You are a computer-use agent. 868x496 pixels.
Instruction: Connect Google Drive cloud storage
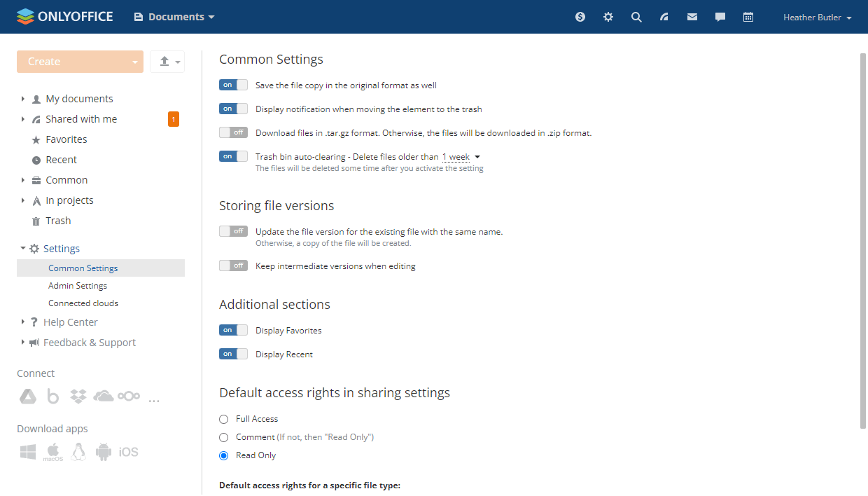pyautogui.click(x=27, y=397)
